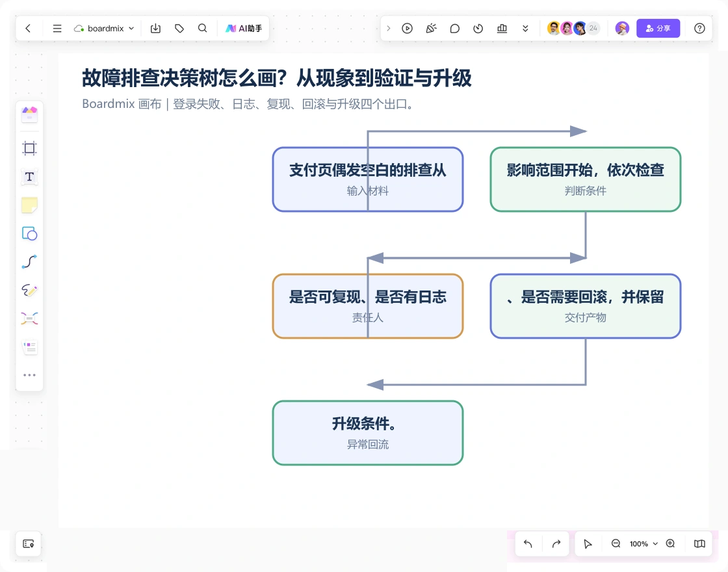
Task: Select the Shapes tool
Action: [29, 233]
